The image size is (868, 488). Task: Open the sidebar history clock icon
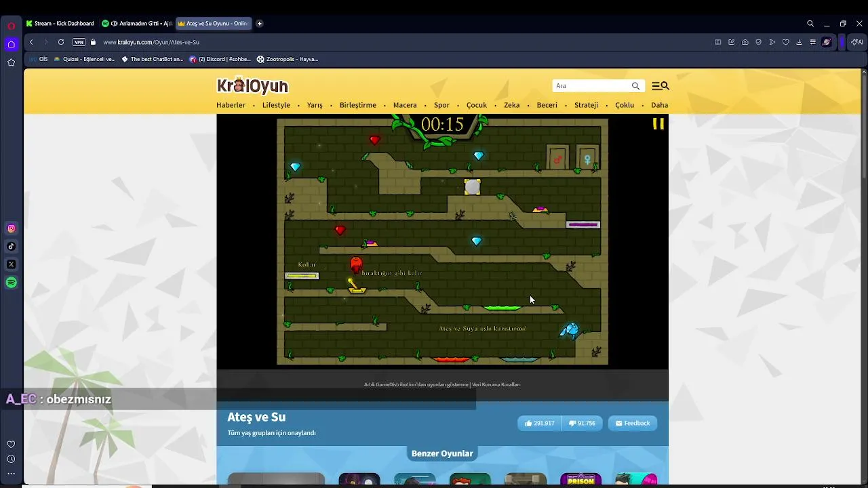tap(11, 459)
